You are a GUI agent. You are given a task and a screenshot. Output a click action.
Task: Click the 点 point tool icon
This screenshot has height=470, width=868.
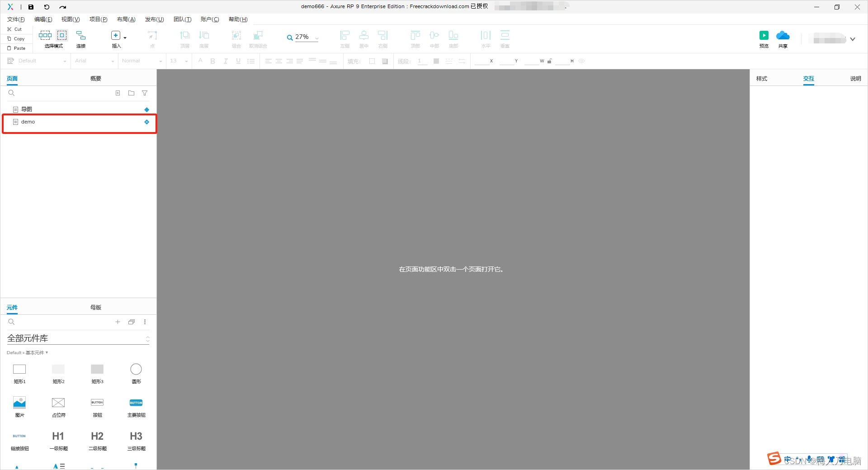(152, 35)
